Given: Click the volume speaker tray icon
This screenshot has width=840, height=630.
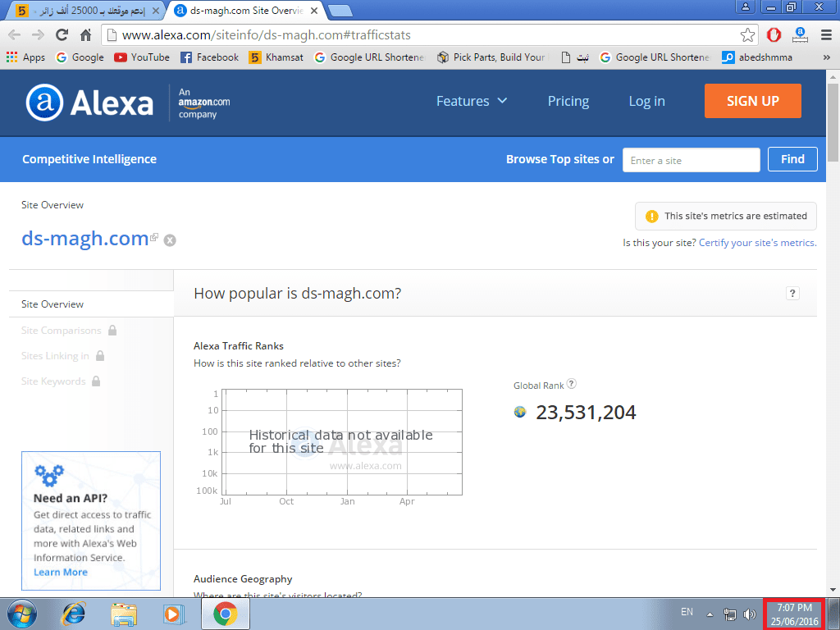Looking at the screenshot, I should tap(749, 614).
